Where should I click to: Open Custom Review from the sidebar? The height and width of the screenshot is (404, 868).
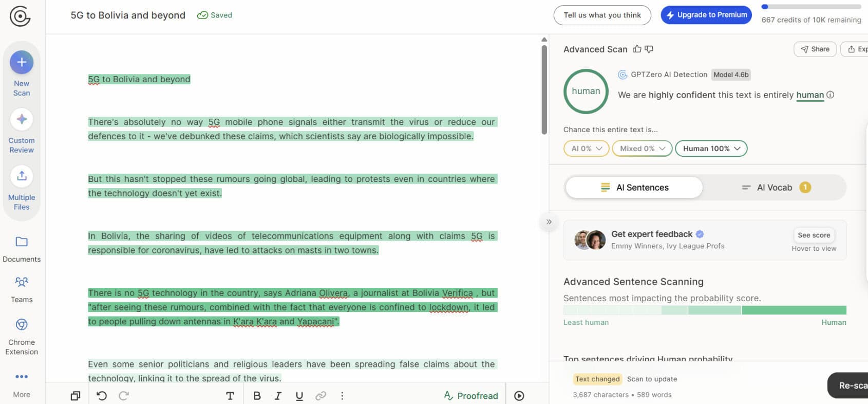(x=22, y=119)
